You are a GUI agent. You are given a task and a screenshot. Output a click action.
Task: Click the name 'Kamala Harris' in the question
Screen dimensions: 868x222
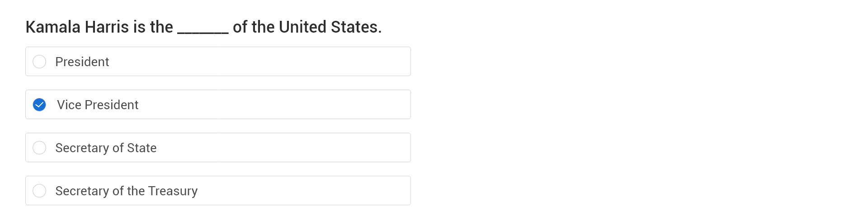(77, 27)
